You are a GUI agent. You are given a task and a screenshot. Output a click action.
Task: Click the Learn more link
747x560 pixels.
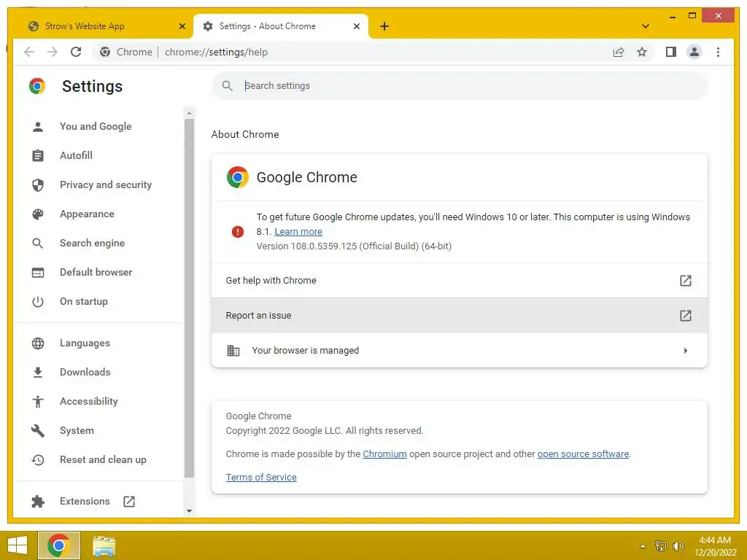298,231
